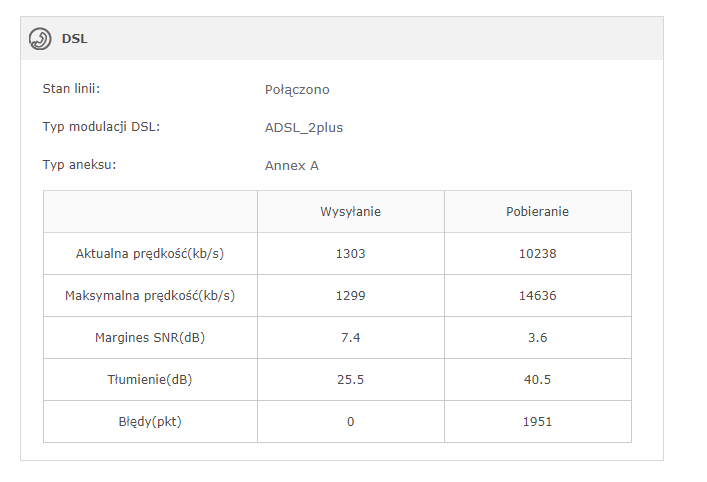Click the ADSL_2plus modulation type value
This screenshot has height=482, width=707.
point(304,128)
